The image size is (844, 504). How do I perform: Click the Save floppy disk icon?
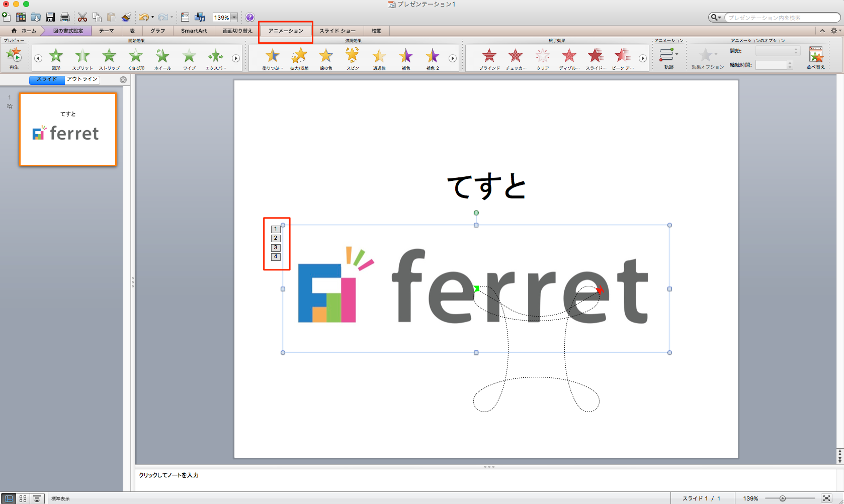point(50,17)
